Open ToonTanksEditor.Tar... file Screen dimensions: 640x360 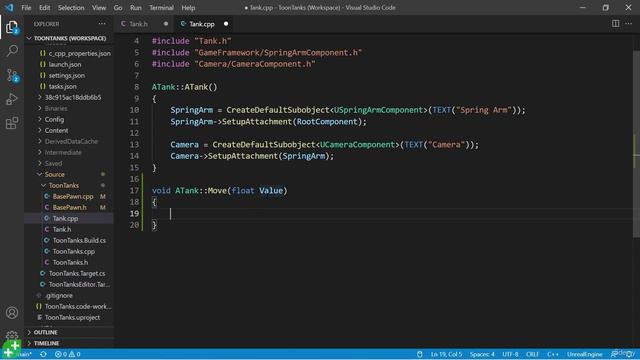pyautogui.click(x=69, y=285)
